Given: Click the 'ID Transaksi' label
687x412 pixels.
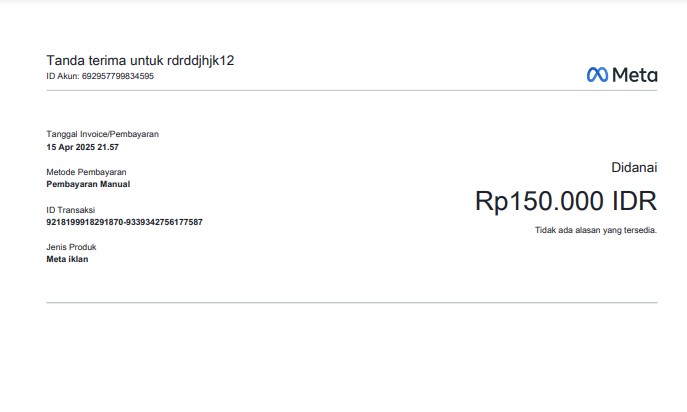Looking at the screenshot, I should click(x=70, y=209).
